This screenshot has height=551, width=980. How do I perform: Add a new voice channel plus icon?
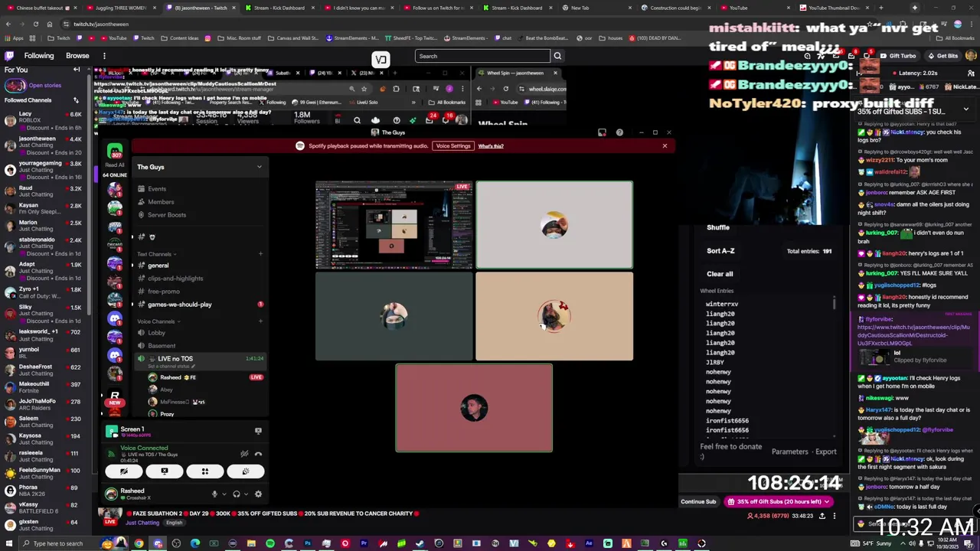(x=260, y=321)
